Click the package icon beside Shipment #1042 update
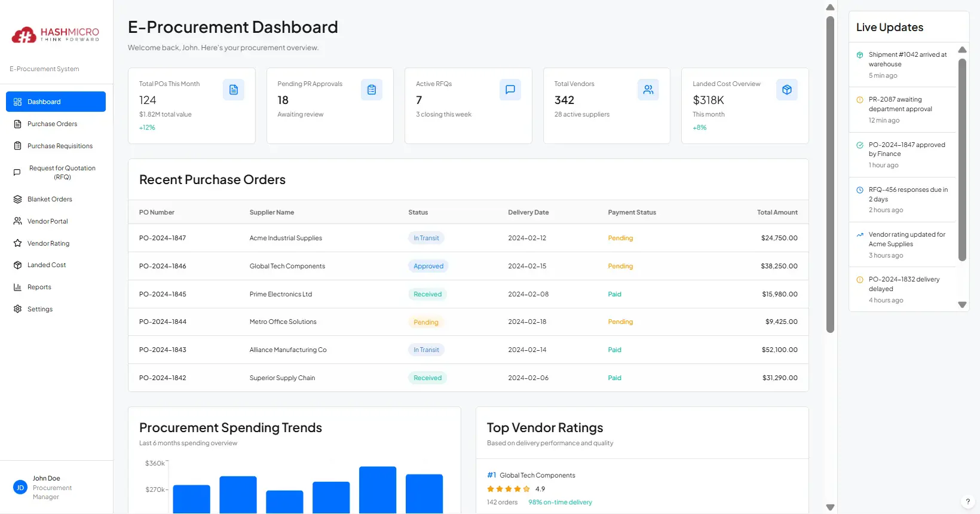Screen dimensions: 980x514 coord(860,55)
